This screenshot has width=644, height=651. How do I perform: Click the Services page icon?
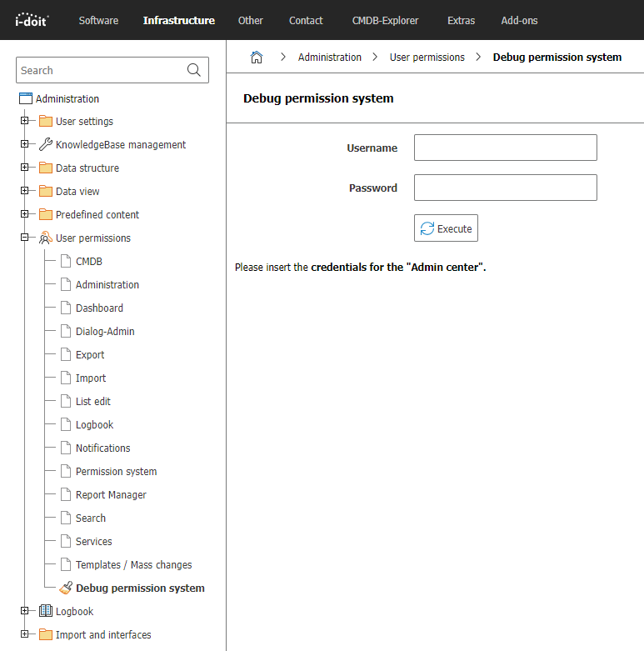[x=66, y=541]
